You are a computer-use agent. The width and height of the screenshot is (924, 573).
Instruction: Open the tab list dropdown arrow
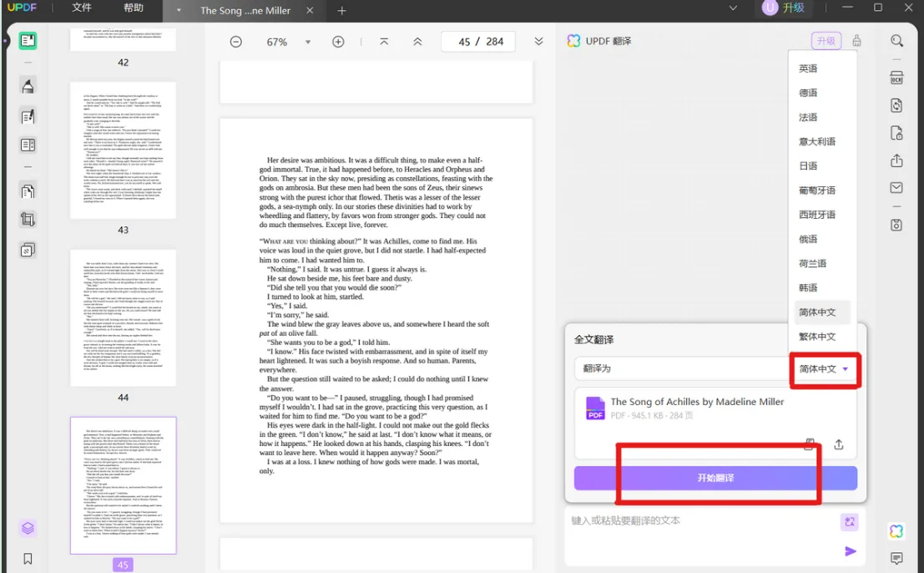[x=179, y=11]
